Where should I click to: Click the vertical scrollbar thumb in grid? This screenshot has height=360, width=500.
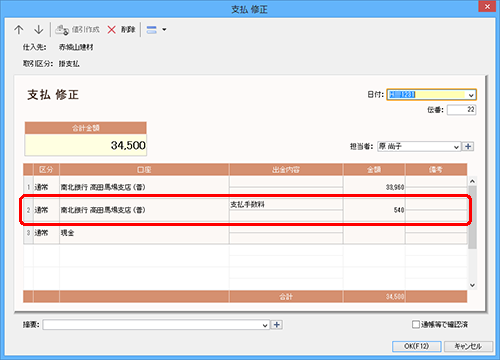click(x=472, y=217)
